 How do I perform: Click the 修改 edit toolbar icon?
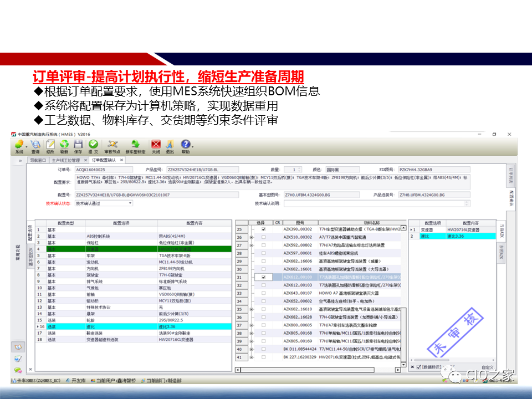[50, 145]
